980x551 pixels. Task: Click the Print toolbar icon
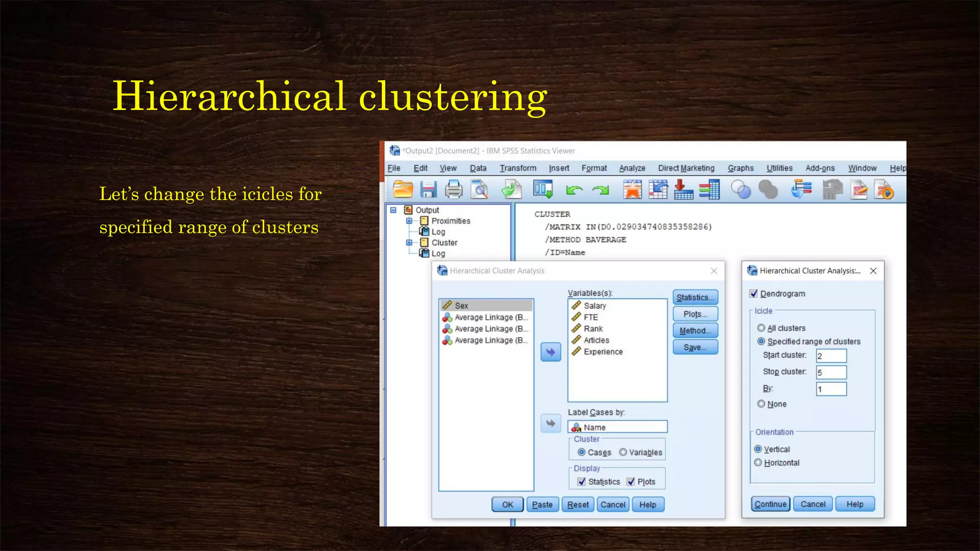pyautogui.click(x=454, y=190)
